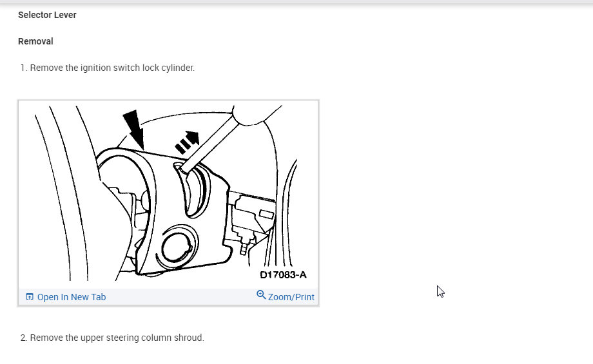593x364 pixels.
Task: Click the selector lever slot in the diagram
Action: pos(193,191)
